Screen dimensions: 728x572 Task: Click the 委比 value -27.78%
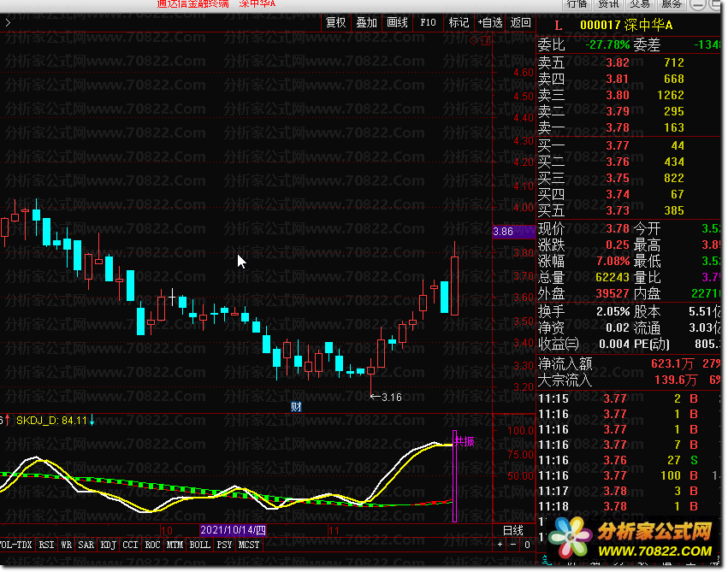tap(607, 45)
